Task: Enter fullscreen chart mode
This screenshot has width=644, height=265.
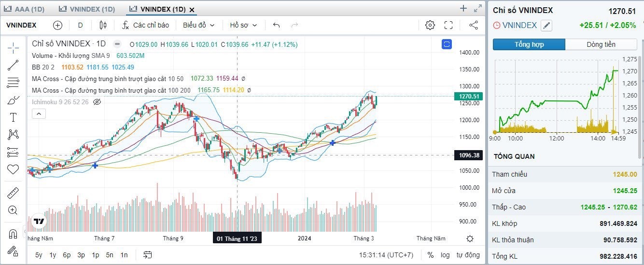Action: (x=448, y=25)
